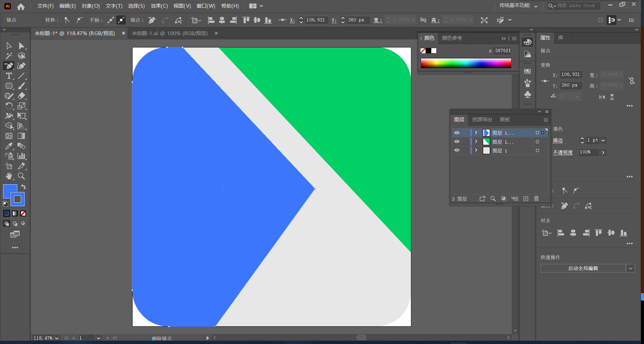Select the Rounded Rectangle tool
This screenshot has height=344, width=644.
pyautogui.click(x=9, y=86)
